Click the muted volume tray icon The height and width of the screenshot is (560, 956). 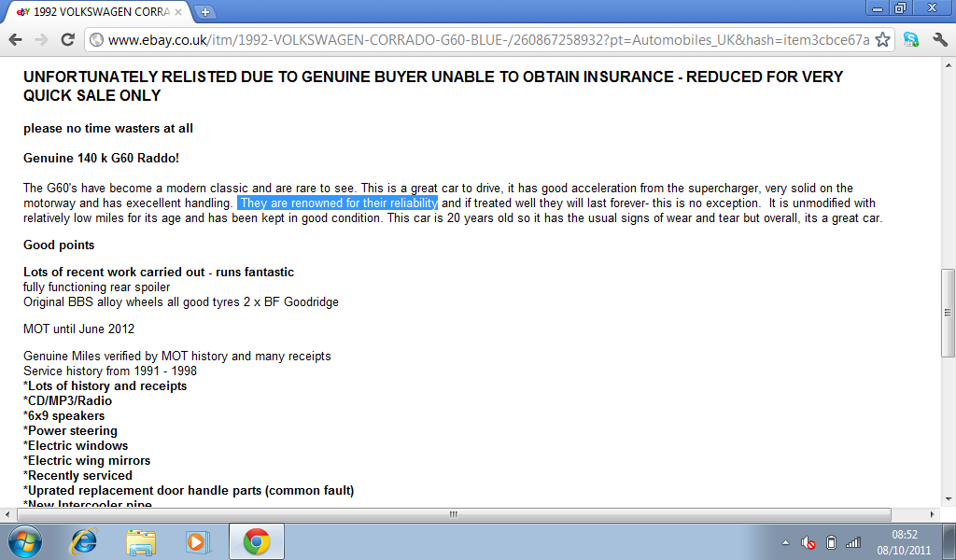808,542
